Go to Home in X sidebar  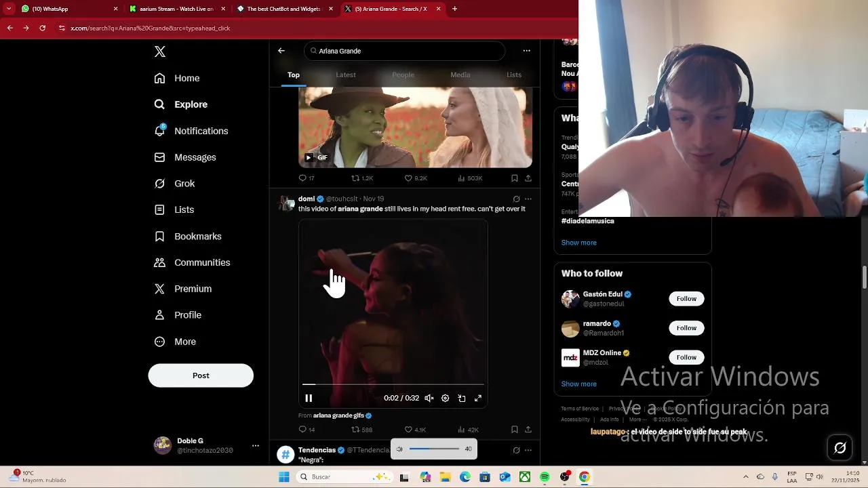[177, 78]
